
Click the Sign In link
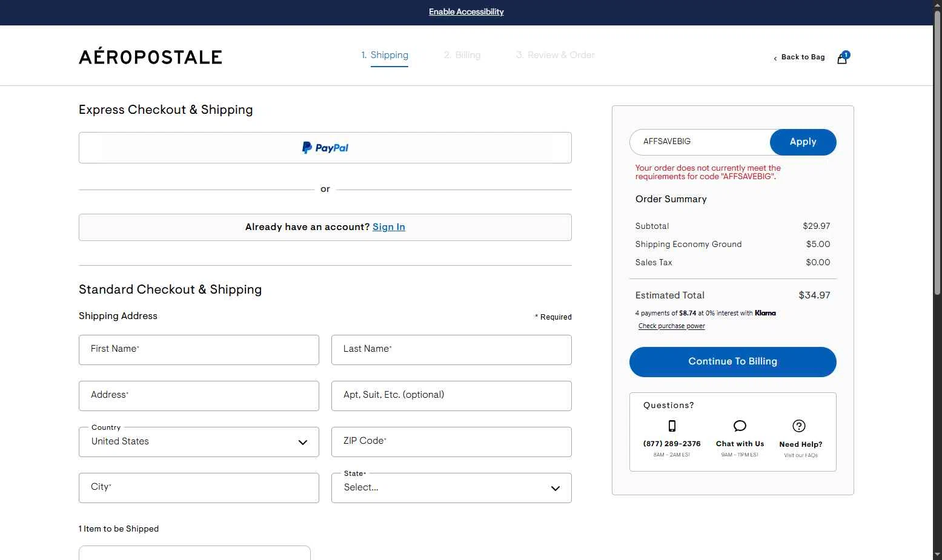click(x=389, y=227)
